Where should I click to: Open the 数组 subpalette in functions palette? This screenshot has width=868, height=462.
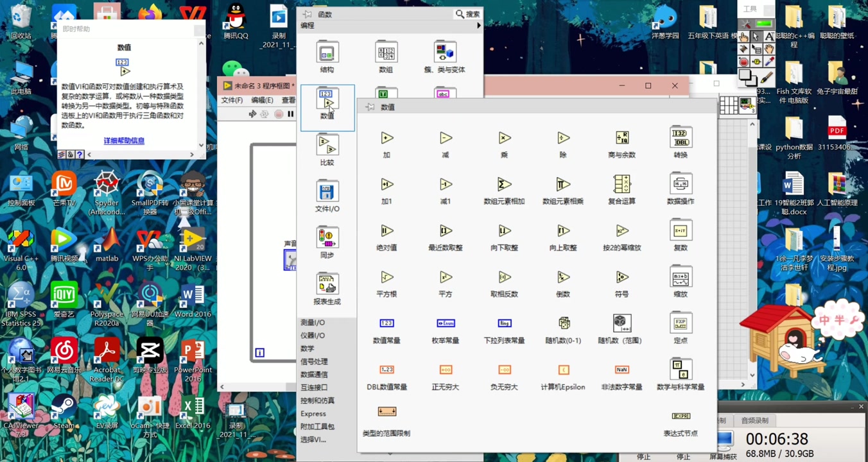[x=386, y=53]
